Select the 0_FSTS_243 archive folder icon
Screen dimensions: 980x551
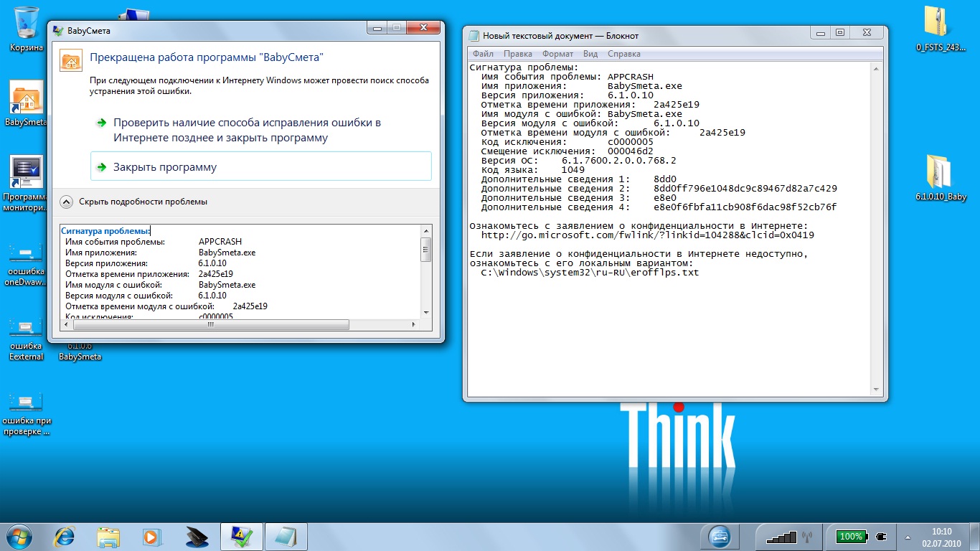click(x=941, y=29)
